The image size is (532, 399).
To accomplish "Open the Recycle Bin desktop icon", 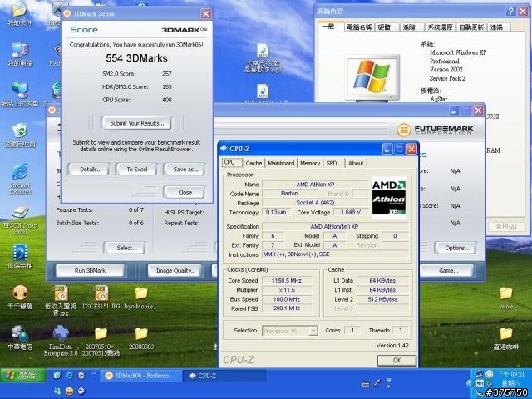I will (20, 135).
